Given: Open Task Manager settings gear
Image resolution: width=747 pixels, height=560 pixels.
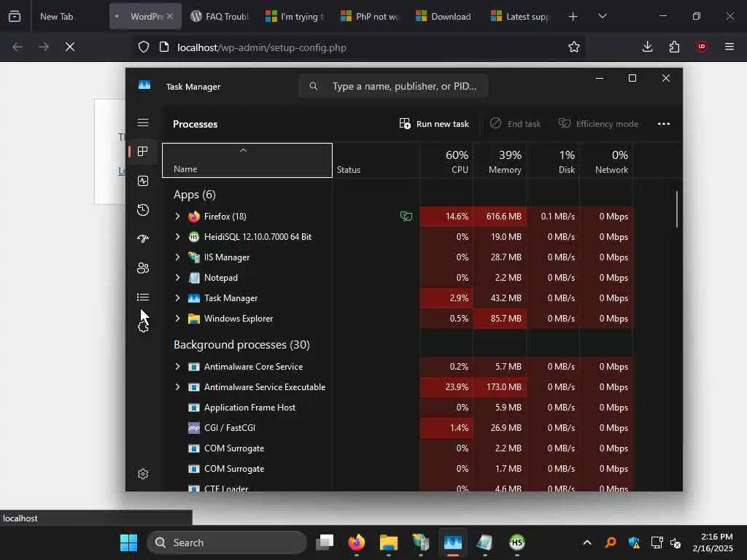Looking at the screenshot, I should tap(143, 474).
